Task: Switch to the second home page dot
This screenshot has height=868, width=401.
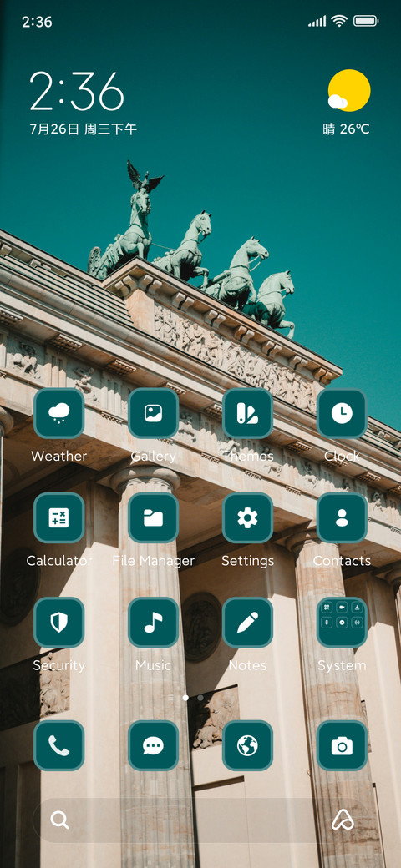Action: tap(200, 698)
